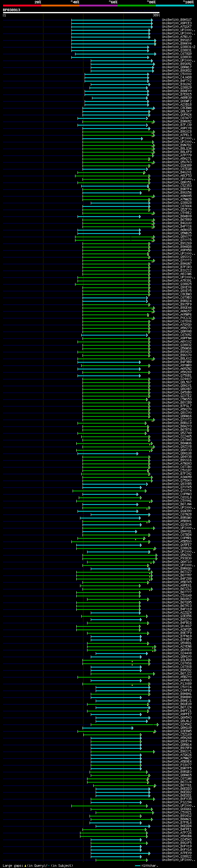
Task: Select the UniRef100_B8A2Y3 label
Action: coord(176,426)
